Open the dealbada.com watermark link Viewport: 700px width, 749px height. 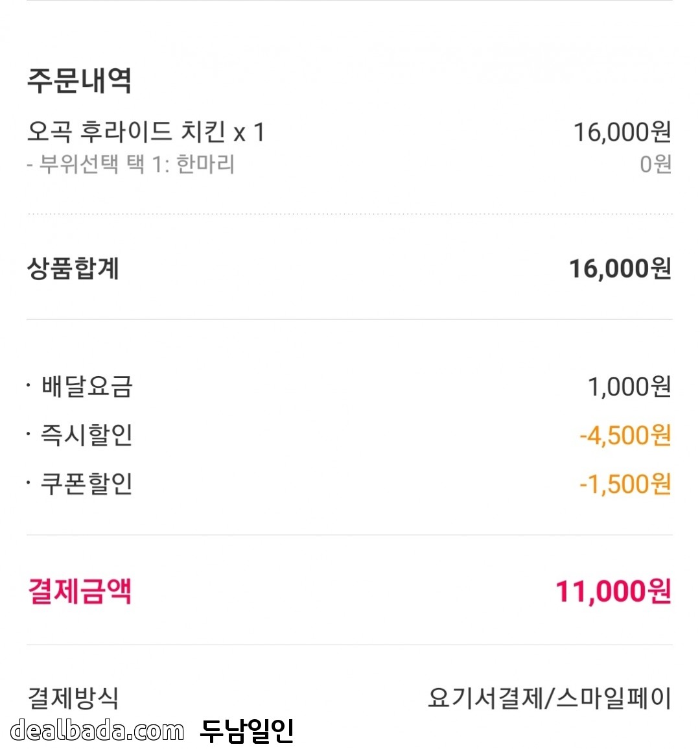[x=97, y=731]
